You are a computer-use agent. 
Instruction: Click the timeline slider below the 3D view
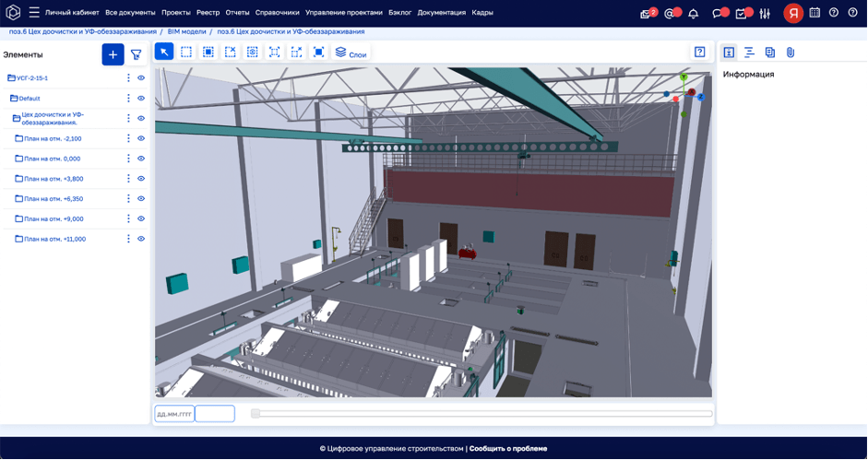point(482,414)
